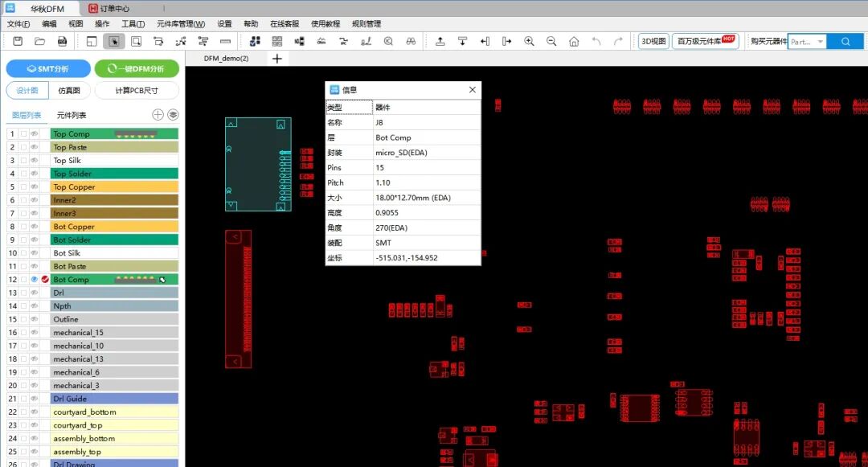The image size is (868, 467).
Task: Click the 3D视图 button
Action: pos(653,41)
